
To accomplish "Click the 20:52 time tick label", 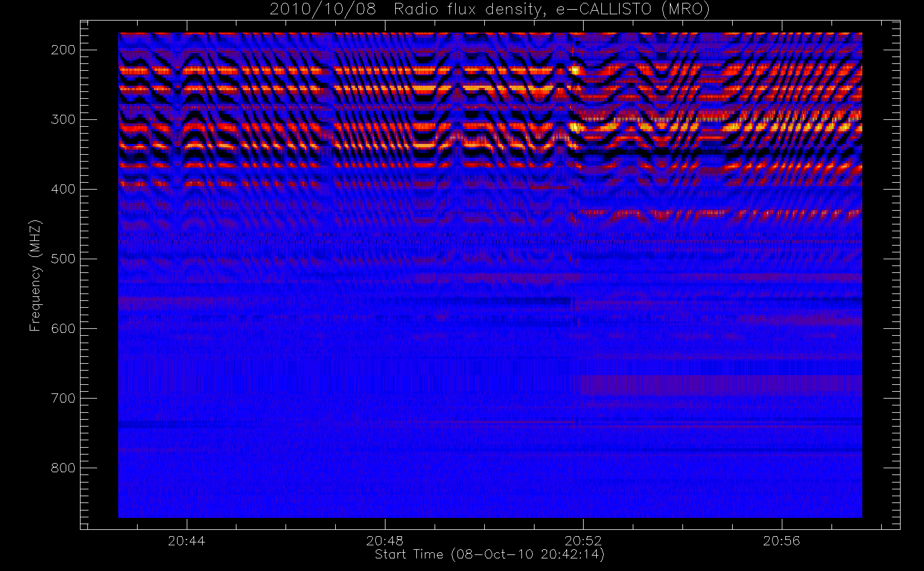I will [583, 541].
